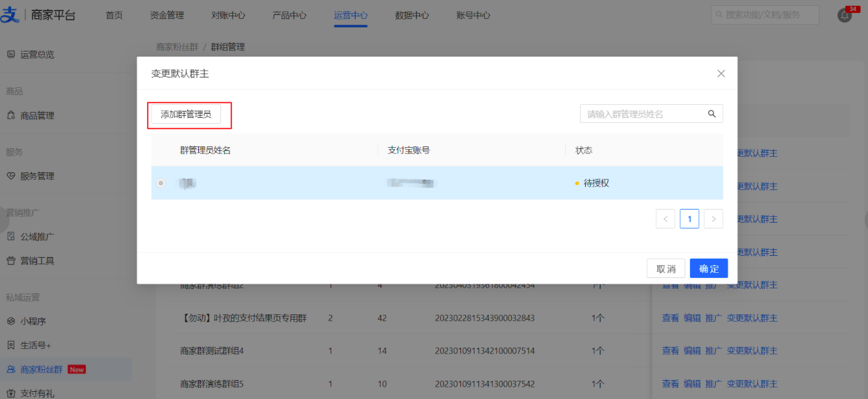The width and height of the screenshot is (868, 399).
Task: Open 小程序 in the sidebar
Action: tap(33, 322)
